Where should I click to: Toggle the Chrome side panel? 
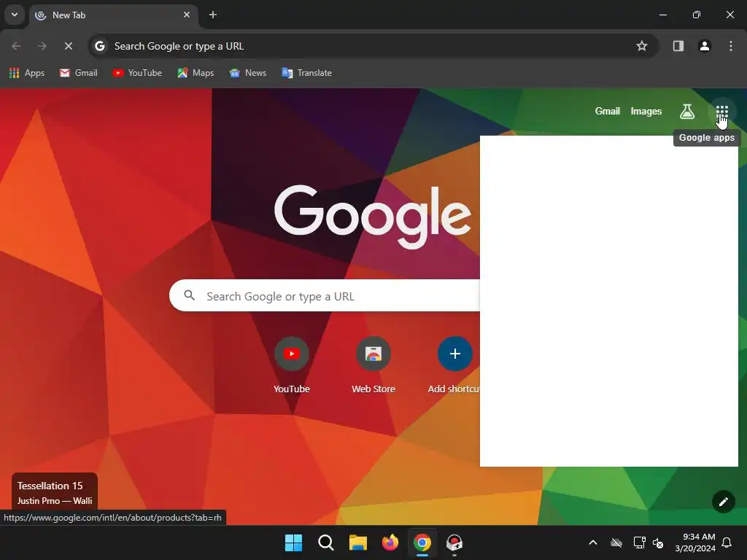pos(678,46)
